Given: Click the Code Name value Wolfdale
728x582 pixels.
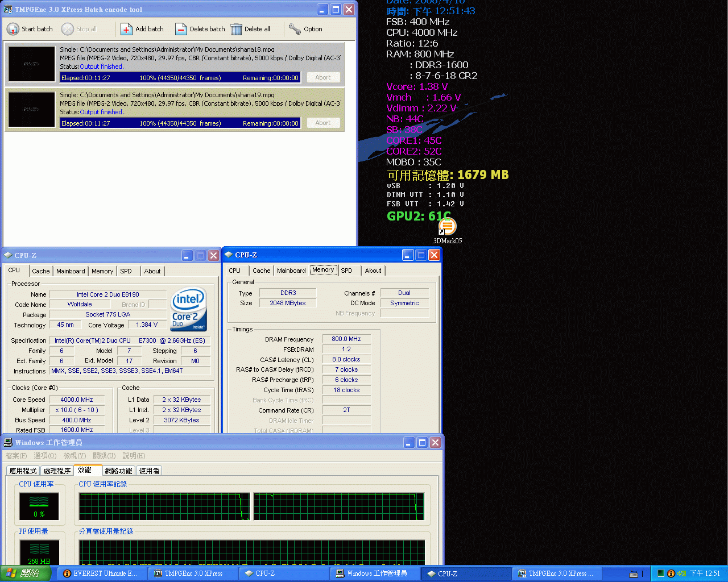Looking at the screenshot, I should coord(80,304).
